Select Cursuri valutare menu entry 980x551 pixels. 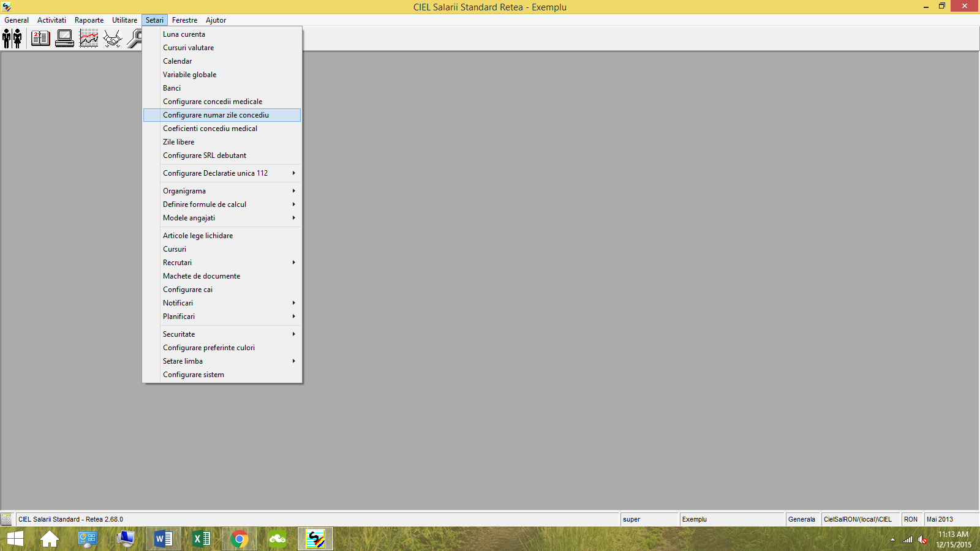click(x=222, y=48)
